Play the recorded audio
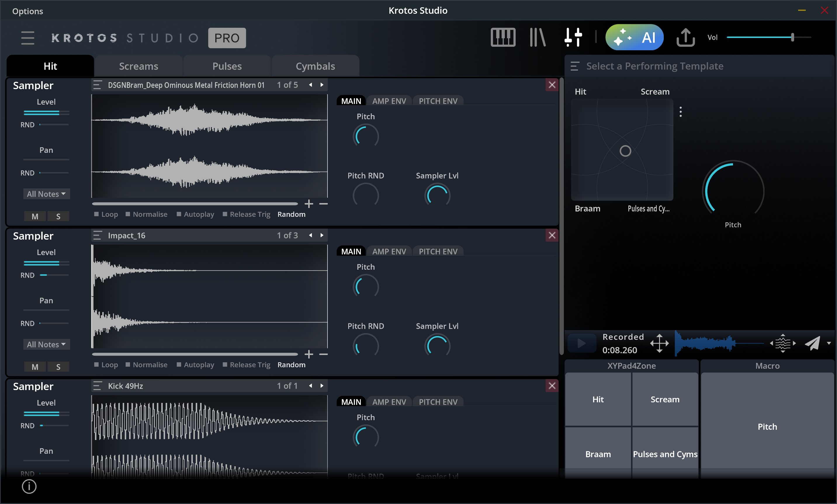This screenshot has width=837, height=504. pos(582,343)
